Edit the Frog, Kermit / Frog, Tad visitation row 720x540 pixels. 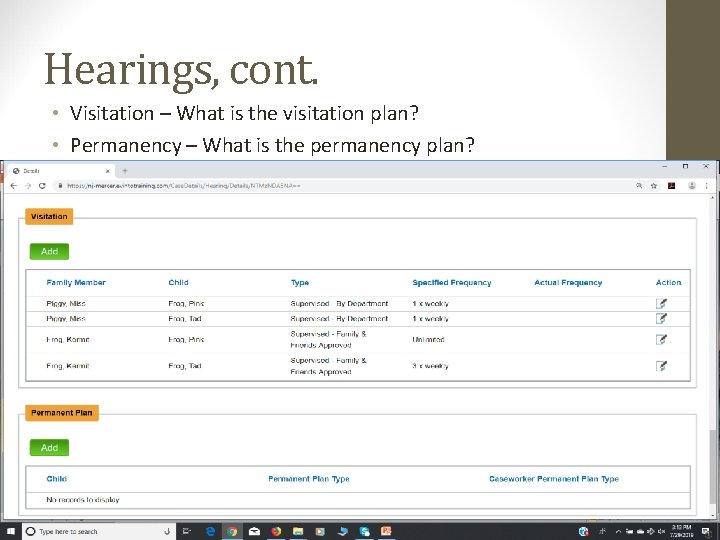coord(661,366)
